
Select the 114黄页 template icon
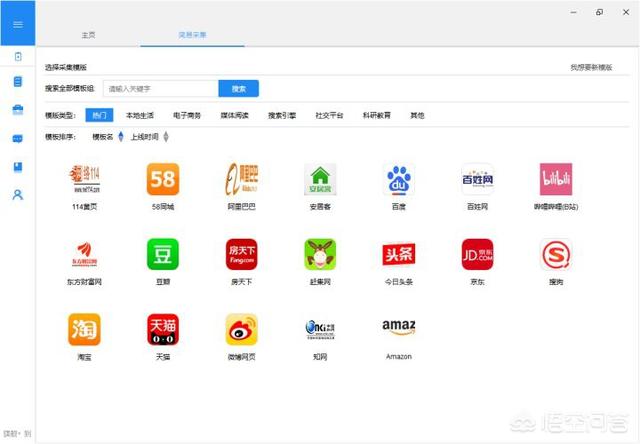pyautogui.click(x=84, y=179)
